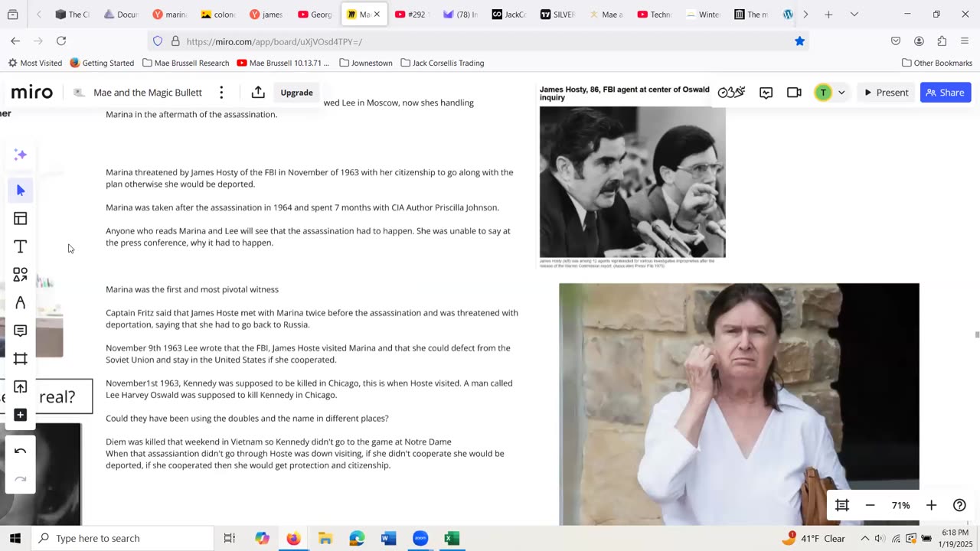Viewport: 980px width, 551px height.
Task: Switch to the #292 YouTube tab
Action: (x=413, y=15)
